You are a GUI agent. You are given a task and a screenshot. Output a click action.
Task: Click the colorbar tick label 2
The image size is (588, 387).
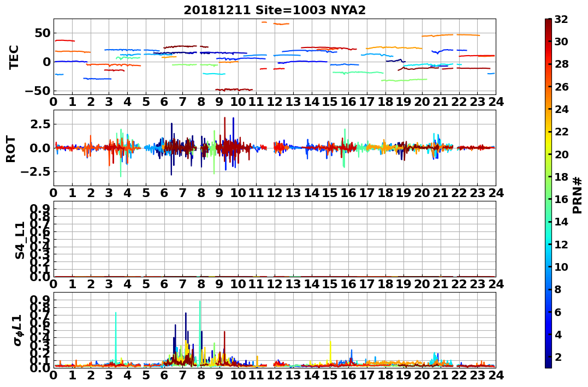point(557,356)
